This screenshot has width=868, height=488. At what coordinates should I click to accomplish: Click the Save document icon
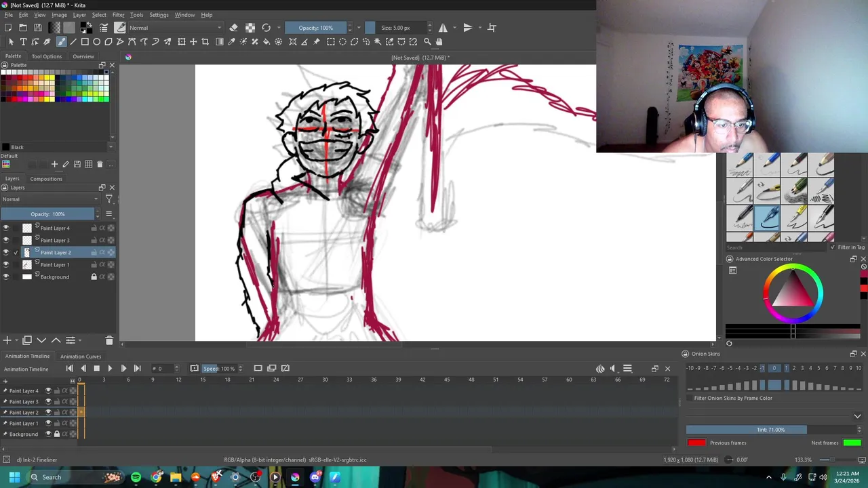[x=38, y=28]
